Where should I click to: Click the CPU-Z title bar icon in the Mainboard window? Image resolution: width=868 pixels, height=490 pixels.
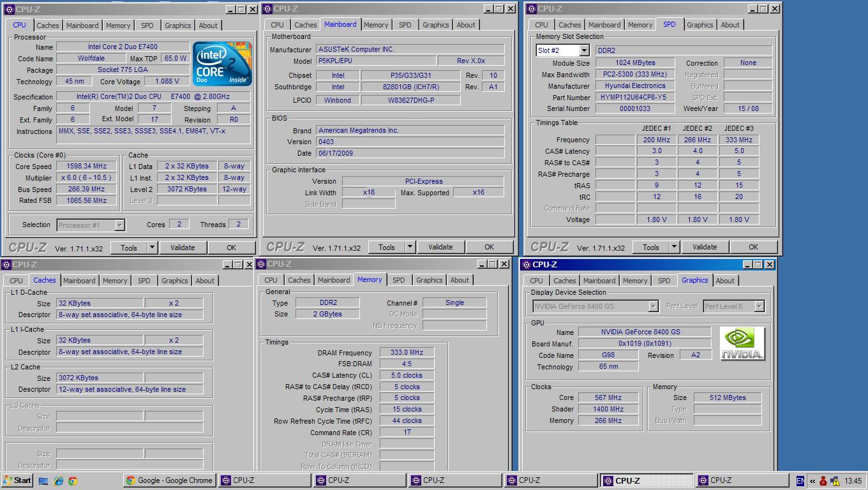[x=268, y=9]
